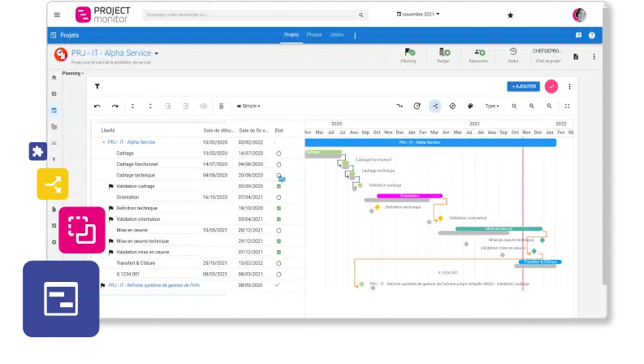
Task: Undo the last planning change
Action: [97, 106]
